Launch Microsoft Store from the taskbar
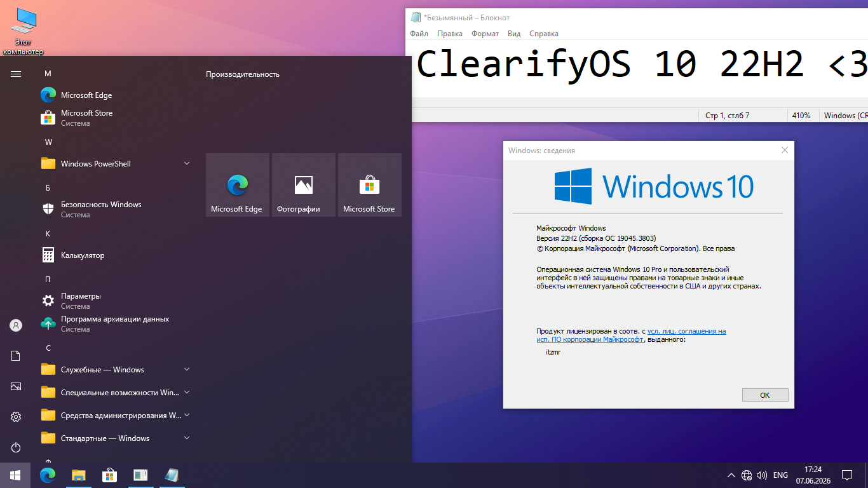The image size is (868, 488). point(109,475)
